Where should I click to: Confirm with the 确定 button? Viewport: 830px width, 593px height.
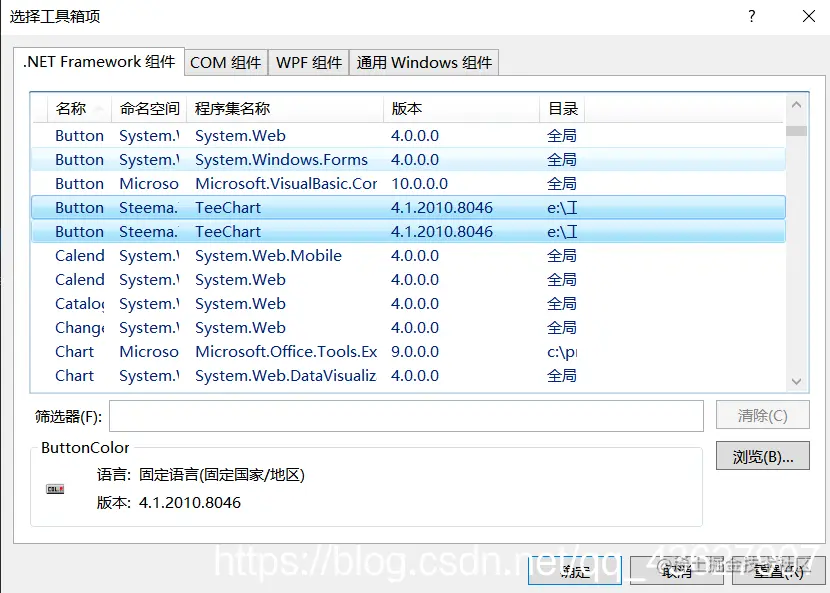click(574, 570)
